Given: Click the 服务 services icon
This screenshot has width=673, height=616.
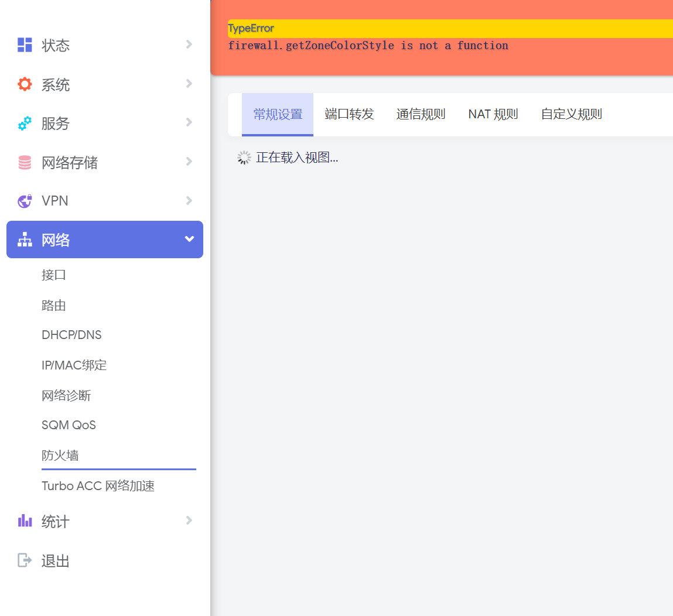Looking at the screenshot, I should coord(24,123).
